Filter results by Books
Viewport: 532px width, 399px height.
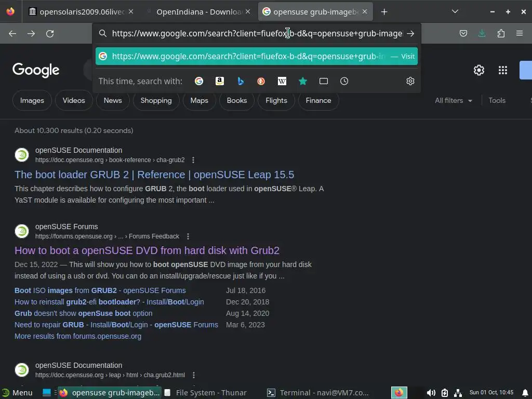tap(237, 100)
